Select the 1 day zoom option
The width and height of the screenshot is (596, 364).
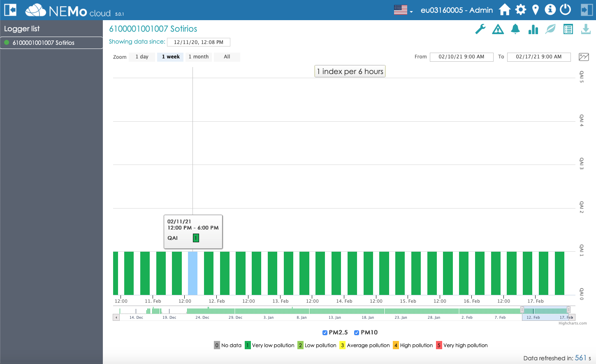coord(142,57)
